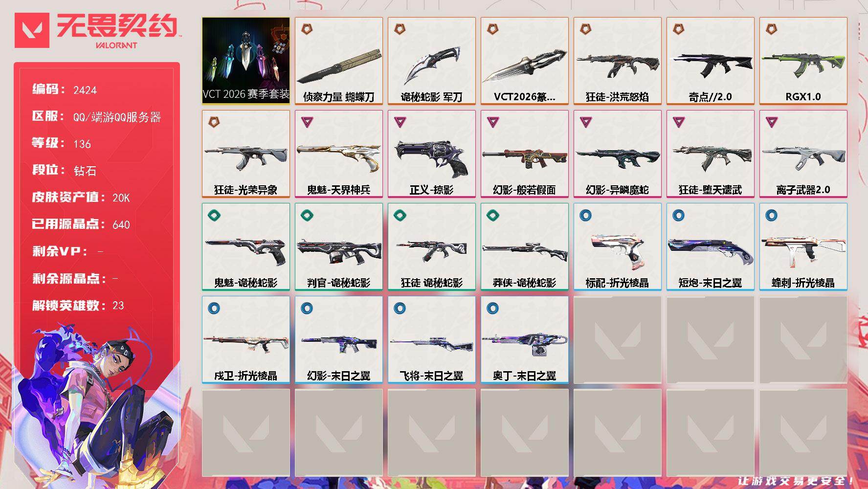The width and height of the screenshot is (868, 489).
Task: Select the 离子武器2.0 skin card
Action: pos(803,154)
